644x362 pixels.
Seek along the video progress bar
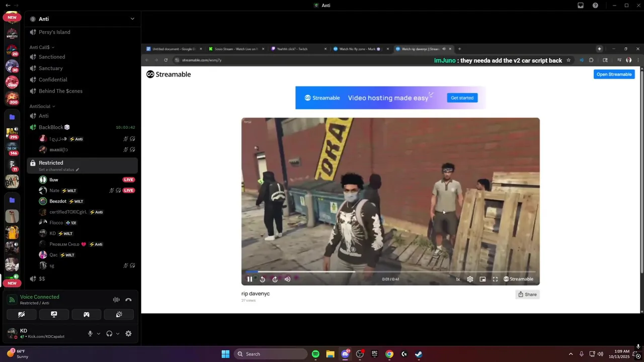[x=390, y=271]
